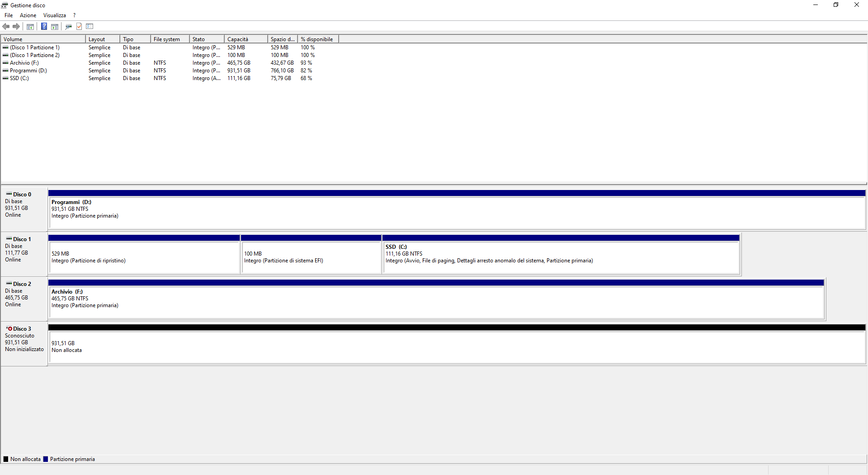Click the Rescan disks toolbar icon
Viewport: 868px width, 475px height.
click(x=69, y=26)
